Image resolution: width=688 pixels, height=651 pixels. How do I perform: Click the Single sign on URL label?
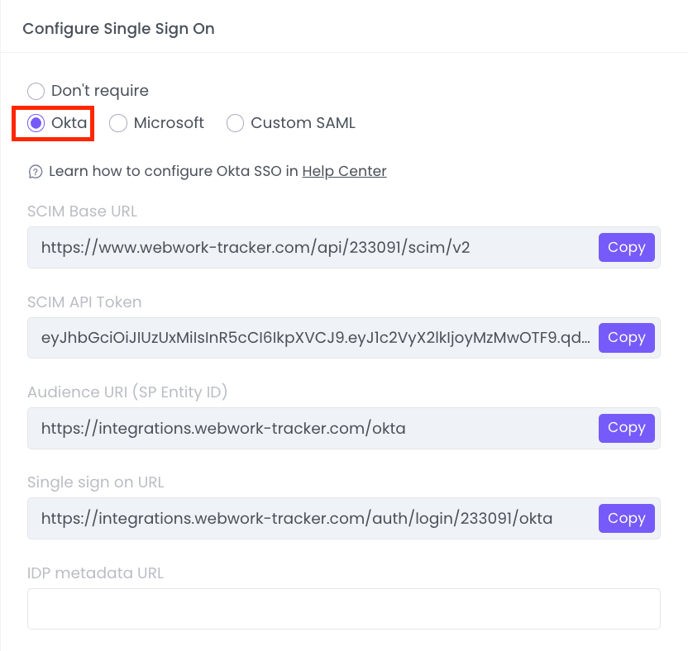[x=95, y=483]
